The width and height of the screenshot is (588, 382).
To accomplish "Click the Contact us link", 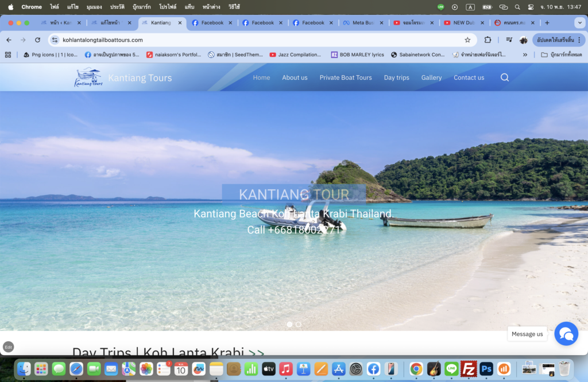I will [x=469, y=77].
